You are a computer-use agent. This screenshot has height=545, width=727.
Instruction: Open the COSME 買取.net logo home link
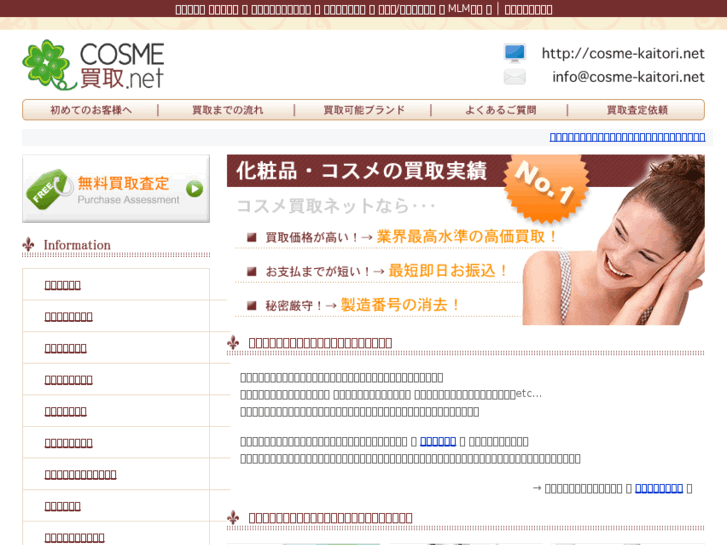(x=93, y=65)
